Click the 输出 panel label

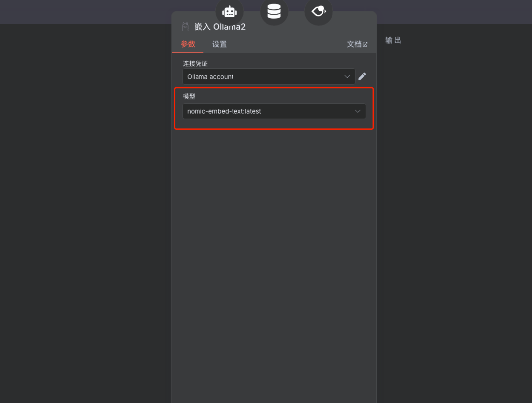point(393,40)
